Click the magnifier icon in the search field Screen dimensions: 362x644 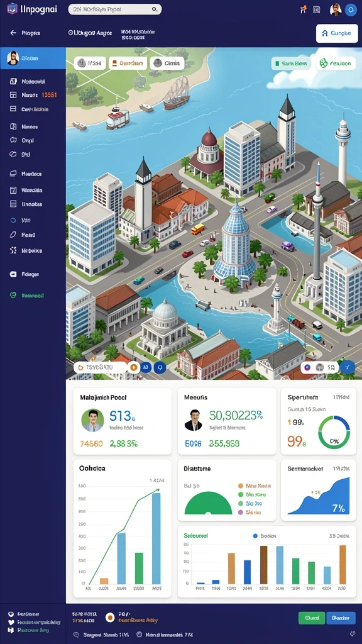click(x=155, y=9)
